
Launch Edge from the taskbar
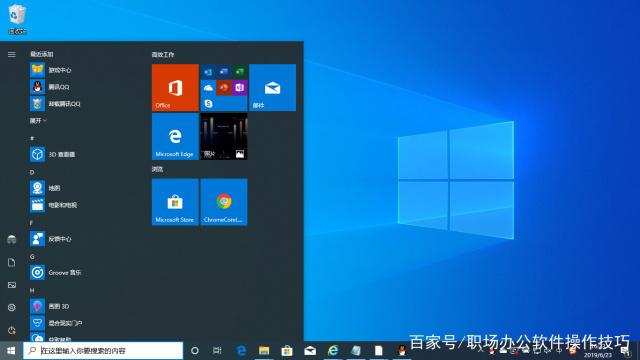tap(241, 351)
